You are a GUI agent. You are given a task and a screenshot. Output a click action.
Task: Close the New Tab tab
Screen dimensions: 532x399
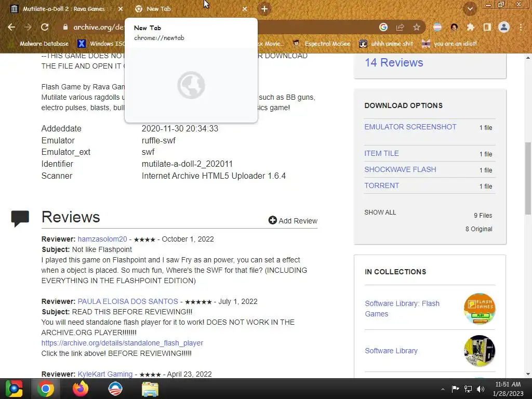(245, 9)
